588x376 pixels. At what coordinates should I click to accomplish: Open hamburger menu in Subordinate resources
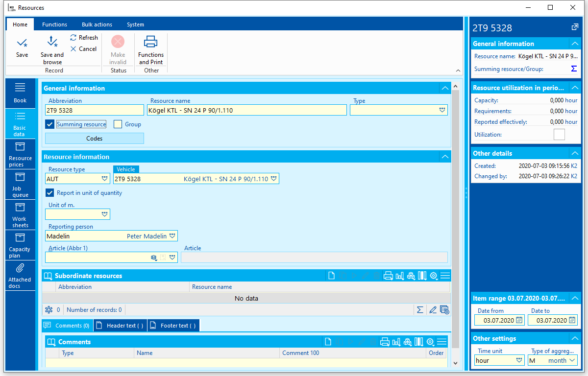click(444, 276)
